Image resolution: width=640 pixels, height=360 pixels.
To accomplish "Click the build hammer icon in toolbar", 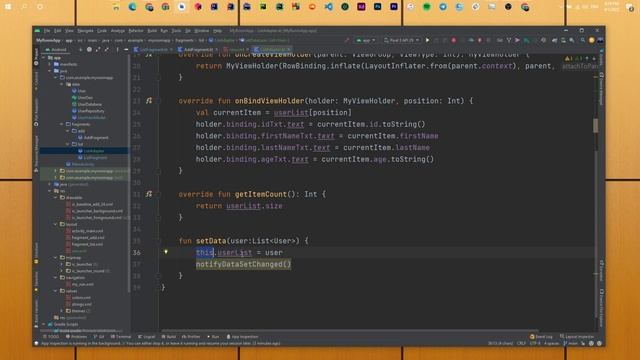I will tap(347, 40).
